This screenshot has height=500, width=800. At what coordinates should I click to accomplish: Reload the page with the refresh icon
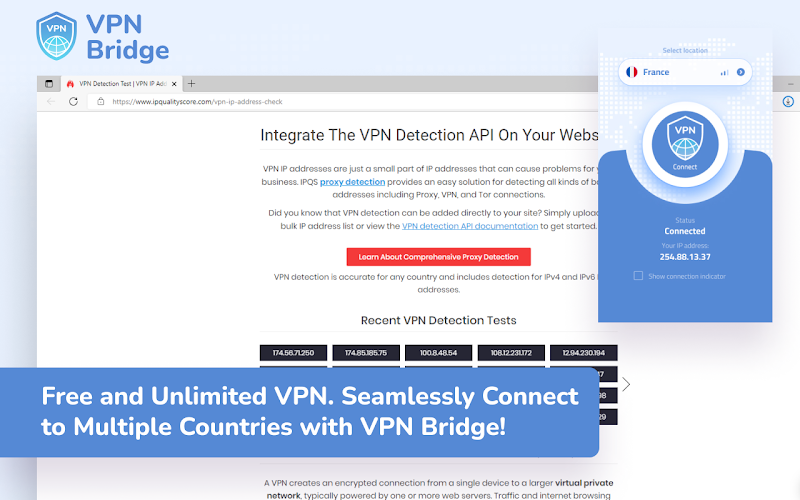73,102
